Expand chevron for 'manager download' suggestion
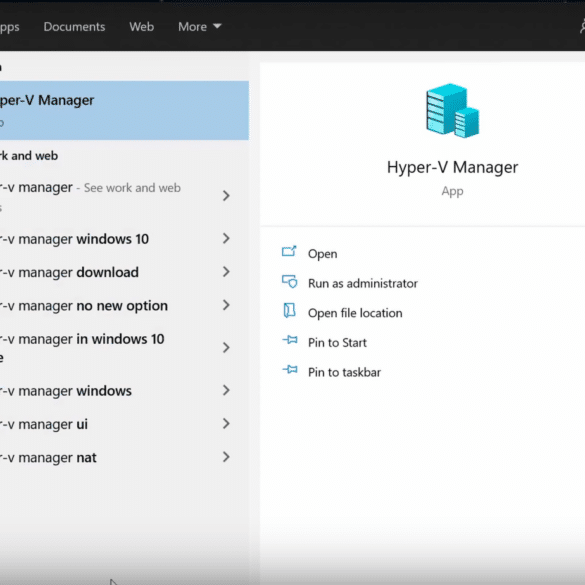This screenshot has width=585, height=585. 226,272
